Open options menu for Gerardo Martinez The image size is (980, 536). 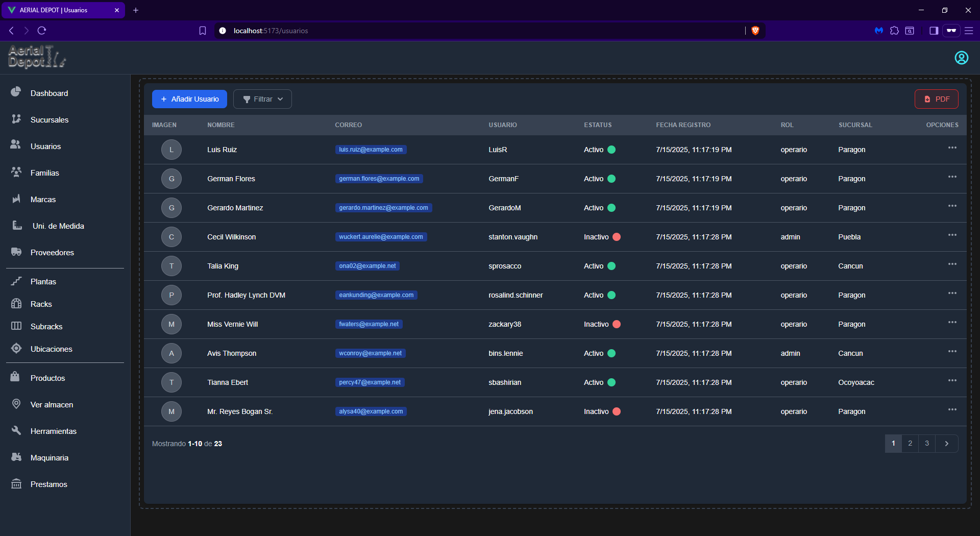tap(952, 206)
